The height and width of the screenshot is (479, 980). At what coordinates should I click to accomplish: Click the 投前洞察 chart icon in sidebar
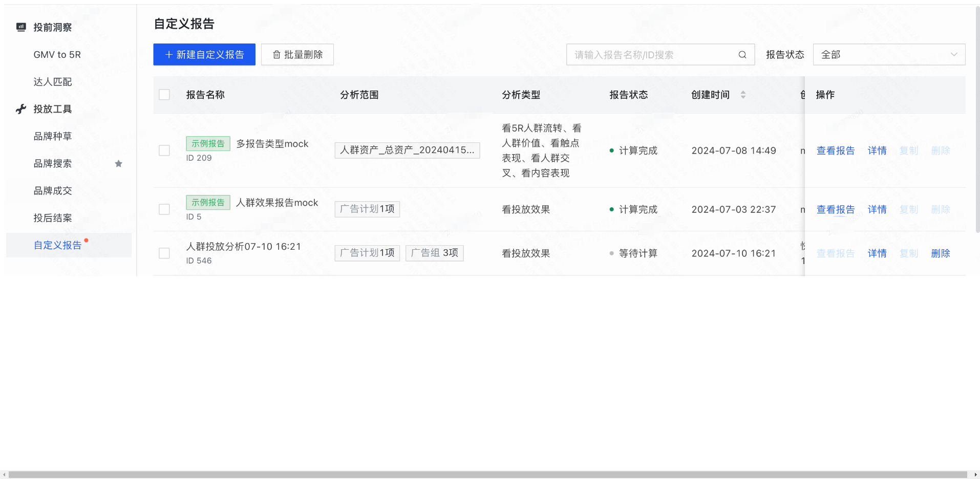point(21,27)
